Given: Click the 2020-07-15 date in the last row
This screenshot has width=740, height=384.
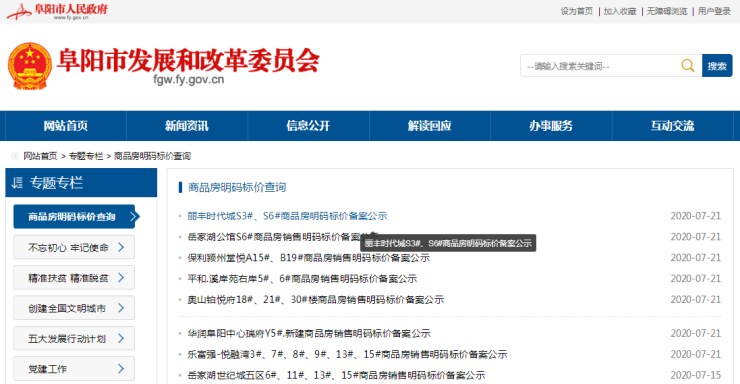Looking at the screenshot, I should pos(696,375).
